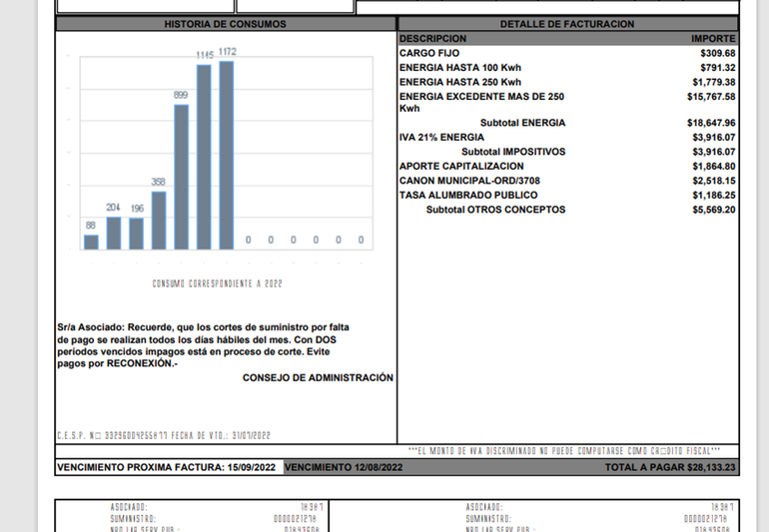769x532 pixels.
Task: Click the chart bar labeled 1145
Action: click(x=204, y=157)
